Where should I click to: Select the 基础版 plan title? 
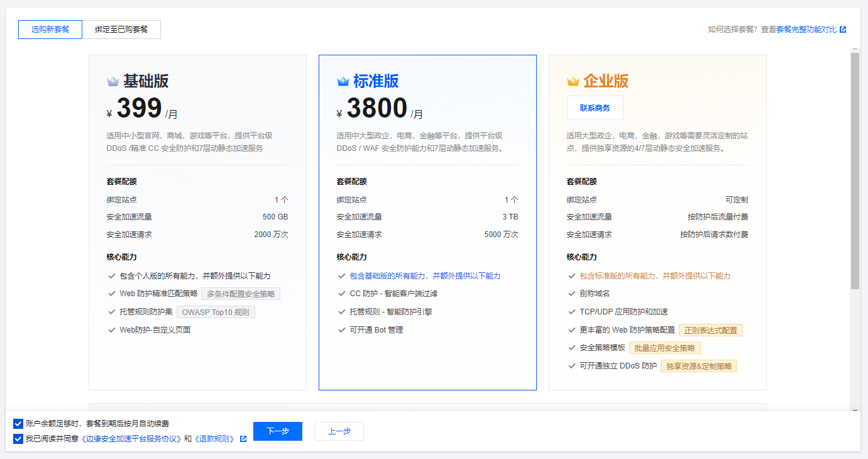tap(146, 81)
